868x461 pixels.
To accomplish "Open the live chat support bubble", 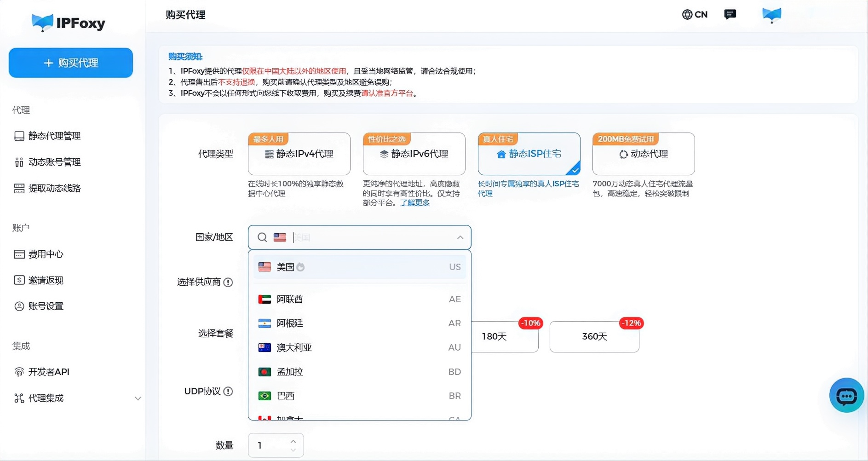I will [846, 395].
